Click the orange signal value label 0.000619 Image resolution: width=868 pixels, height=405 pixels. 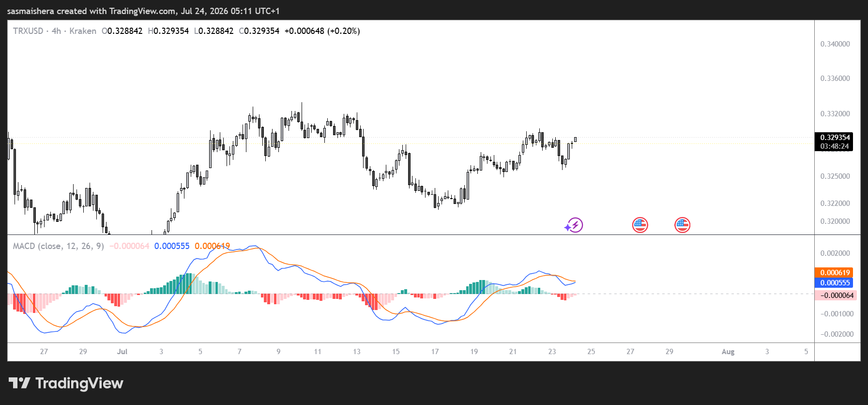(835, 273)
